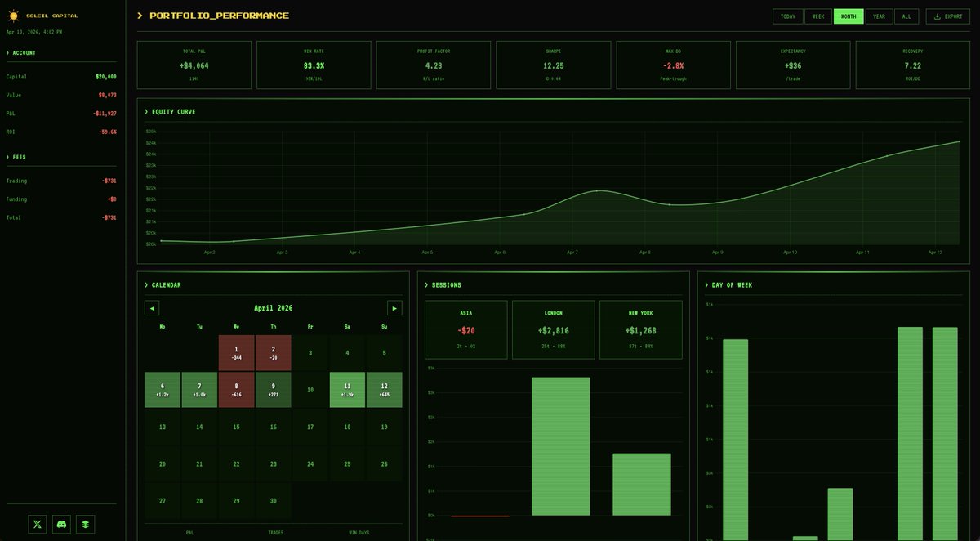Select April 24 in the calendar
980x541 pixels.
click(x=310, y=464)
